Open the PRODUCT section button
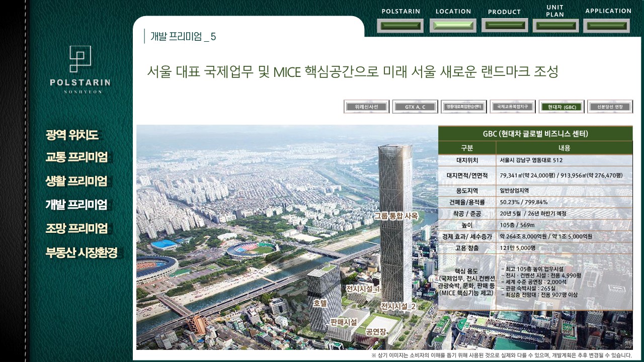 505,25
